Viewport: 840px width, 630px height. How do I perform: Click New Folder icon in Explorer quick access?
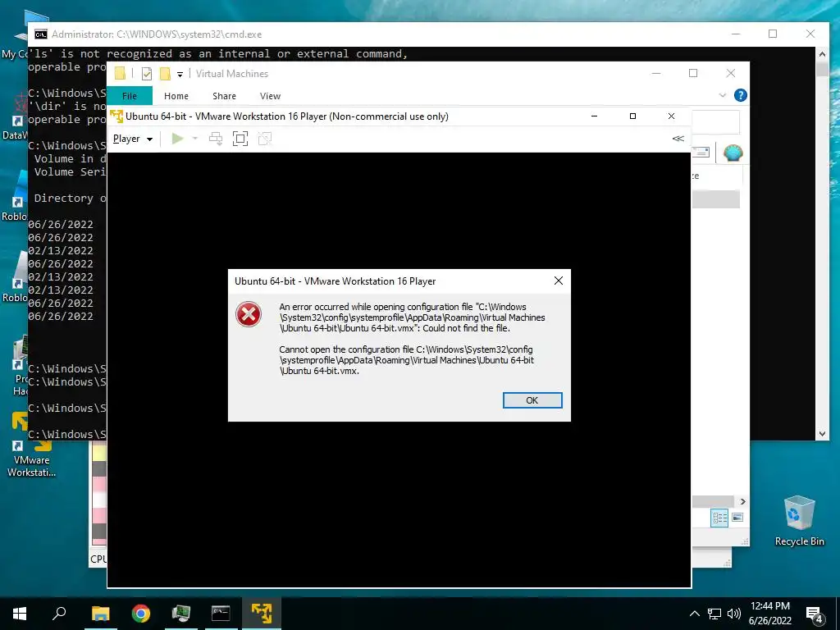pyautogui.click(x=165, y=74)
